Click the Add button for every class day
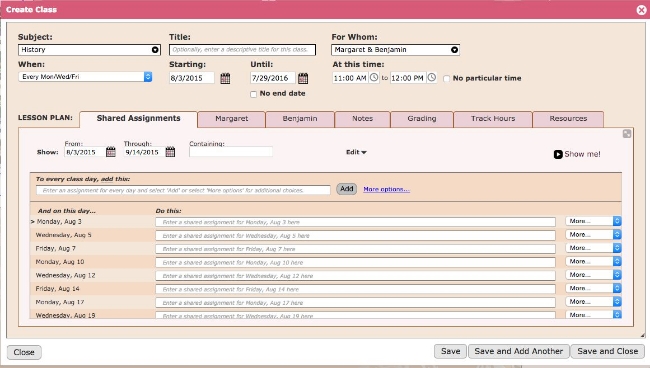 347,189
